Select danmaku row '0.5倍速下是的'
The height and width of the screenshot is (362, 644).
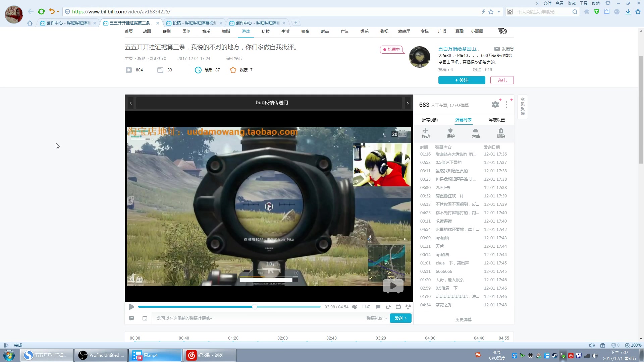[x=464, y=162]
